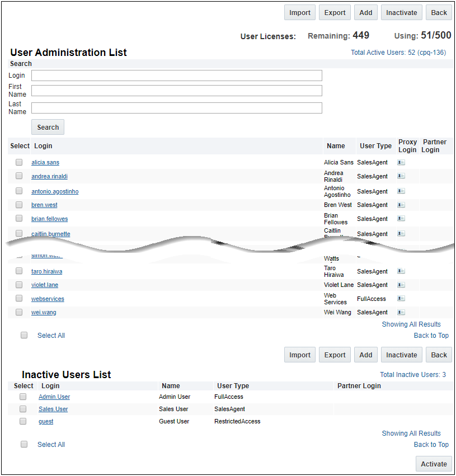The image size is (456, 476).
Task: Open proxy login icon for caitlin.burnette
Action: tap(401, 234)
